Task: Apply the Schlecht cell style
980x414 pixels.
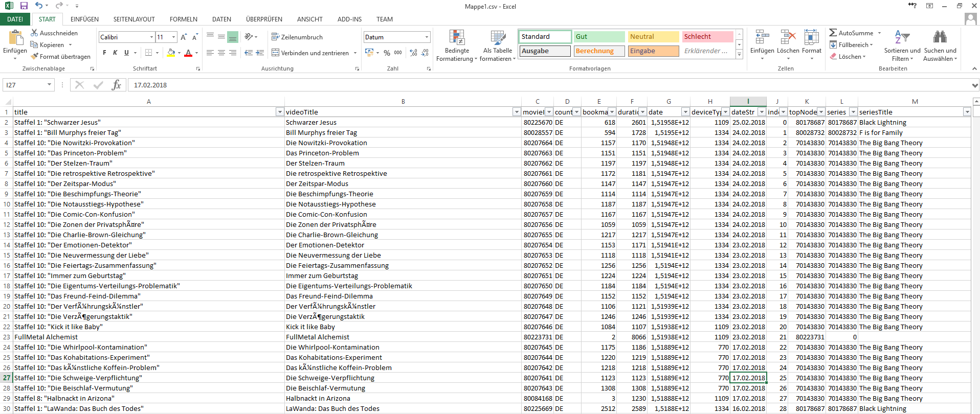Action: click(x=707, y=37)
